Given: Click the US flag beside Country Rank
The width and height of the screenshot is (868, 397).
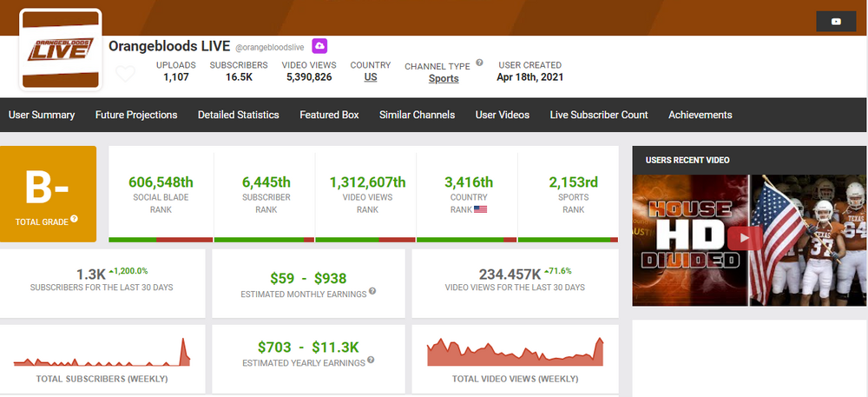Looking at the screenshot, I should pos(479,209).
